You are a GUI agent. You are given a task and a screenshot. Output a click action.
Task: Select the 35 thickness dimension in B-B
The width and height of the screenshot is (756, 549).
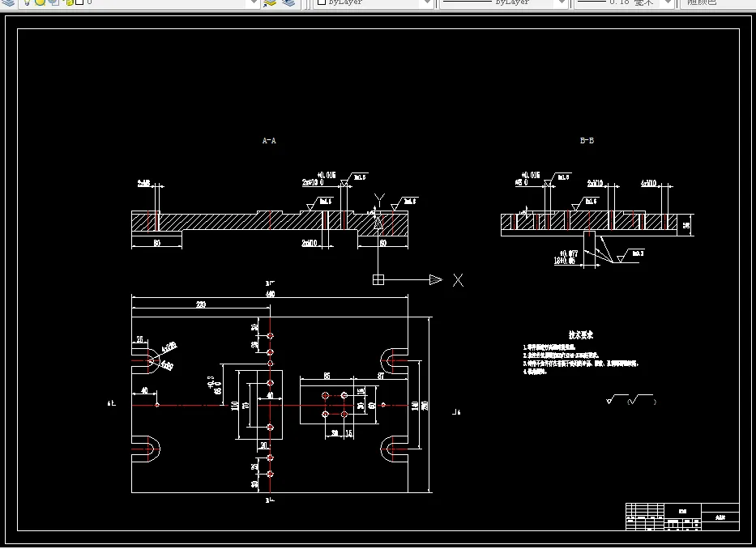(686, 225)
